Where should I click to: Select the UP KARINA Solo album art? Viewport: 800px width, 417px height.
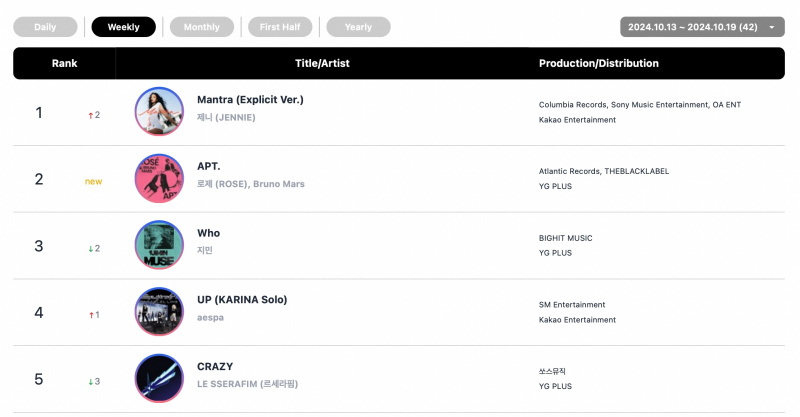[x=159, y=311]
